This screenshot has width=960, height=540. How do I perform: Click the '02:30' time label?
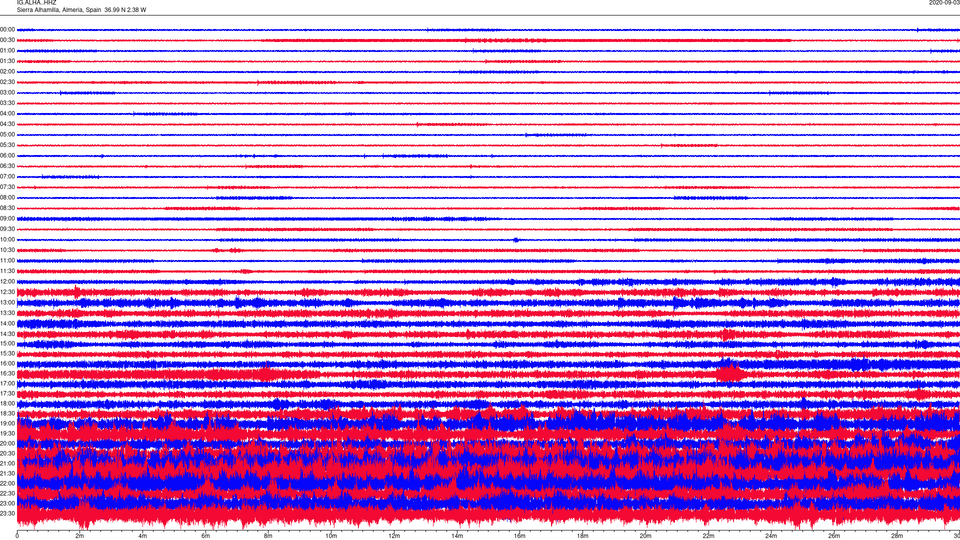click(x=7, y=82)
